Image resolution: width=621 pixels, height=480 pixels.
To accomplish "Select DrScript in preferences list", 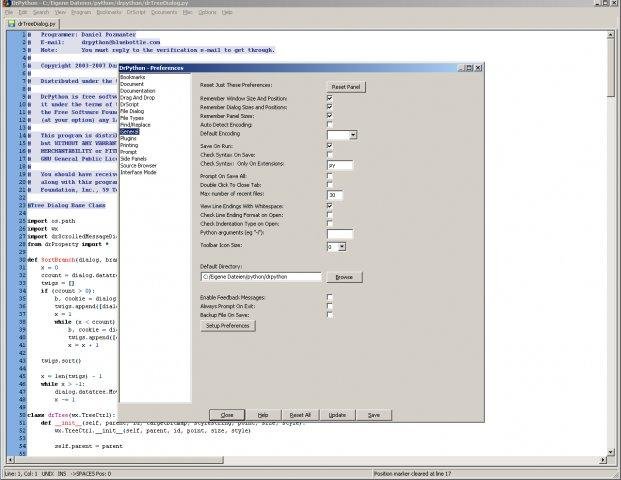I will pyautogui.click(x=130, y=104).
